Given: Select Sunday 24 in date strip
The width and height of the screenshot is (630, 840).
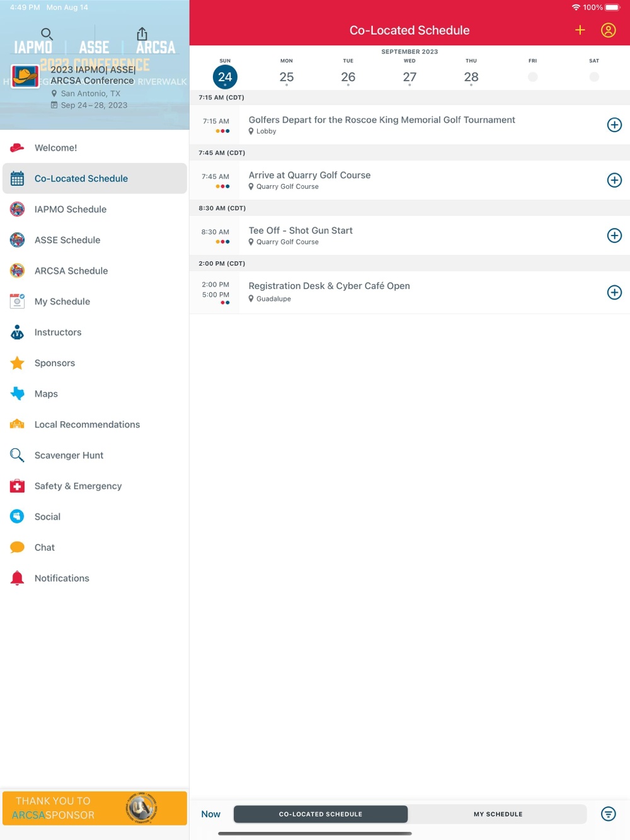Looking at the screenshot, I should point(225,77).
